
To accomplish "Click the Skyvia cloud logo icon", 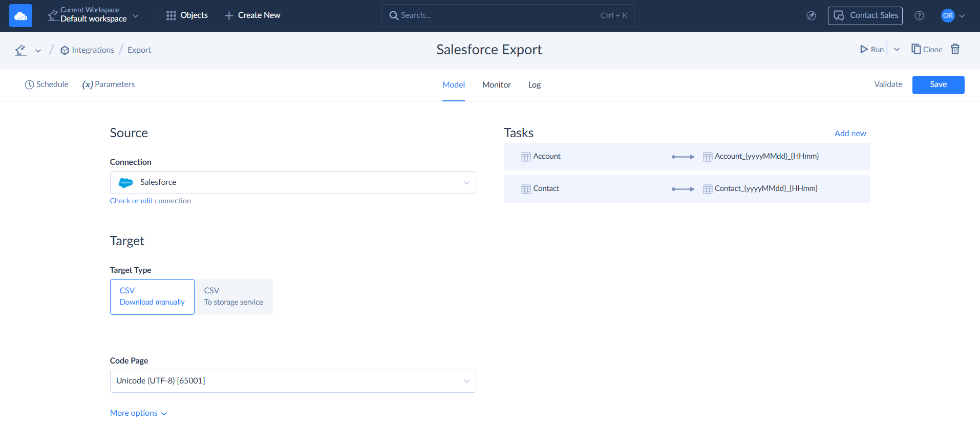I will click(x=20, y=15).
